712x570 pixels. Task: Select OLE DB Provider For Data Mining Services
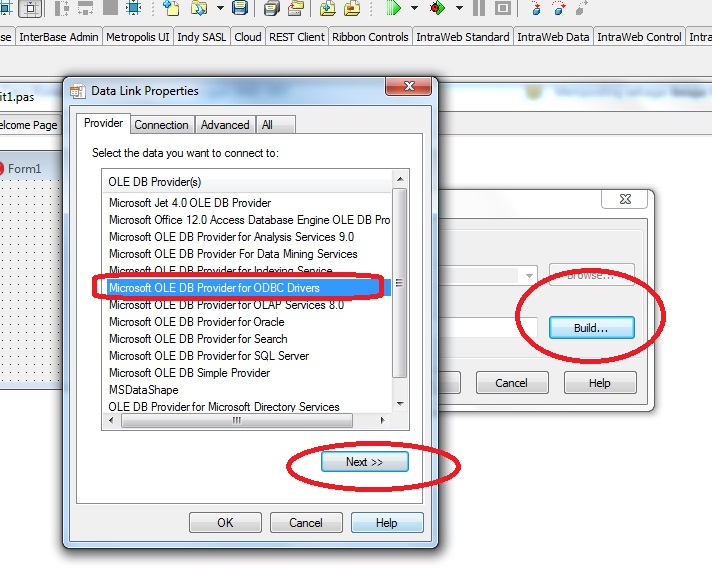233,254
